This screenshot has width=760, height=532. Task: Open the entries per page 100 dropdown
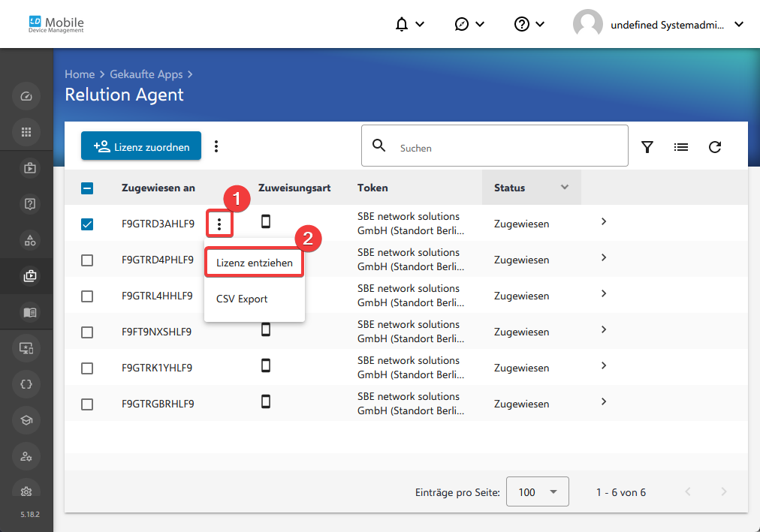[538, 491]
